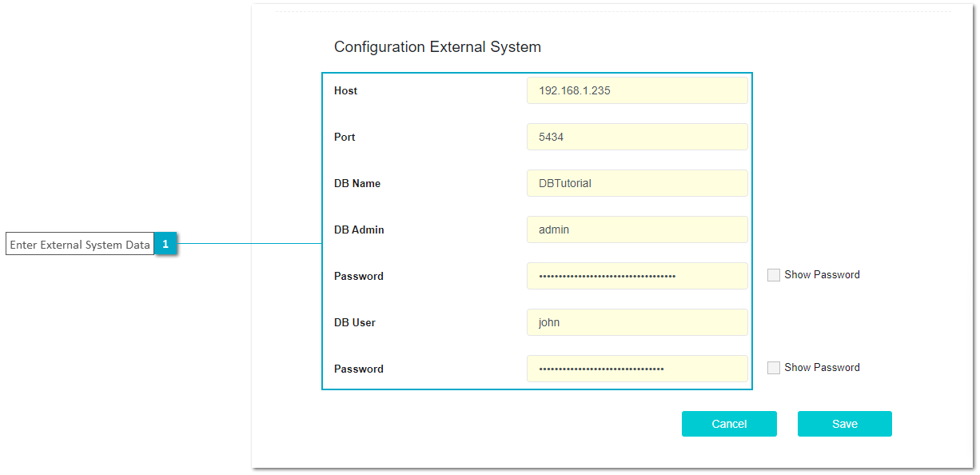This screenshot has height=475, width=980.
Task: Select the DB Admin input field
Action: (637, 230)
